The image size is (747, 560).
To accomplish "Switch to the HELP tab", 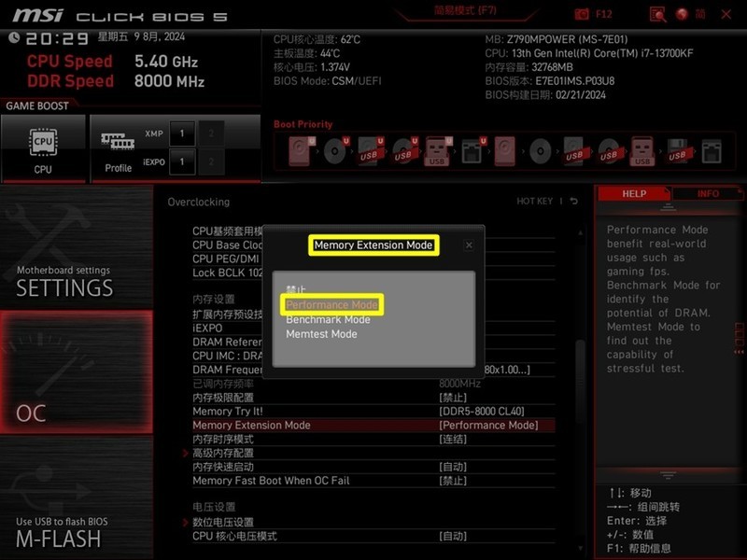I will pyautogui.click(x=634, y=194).
